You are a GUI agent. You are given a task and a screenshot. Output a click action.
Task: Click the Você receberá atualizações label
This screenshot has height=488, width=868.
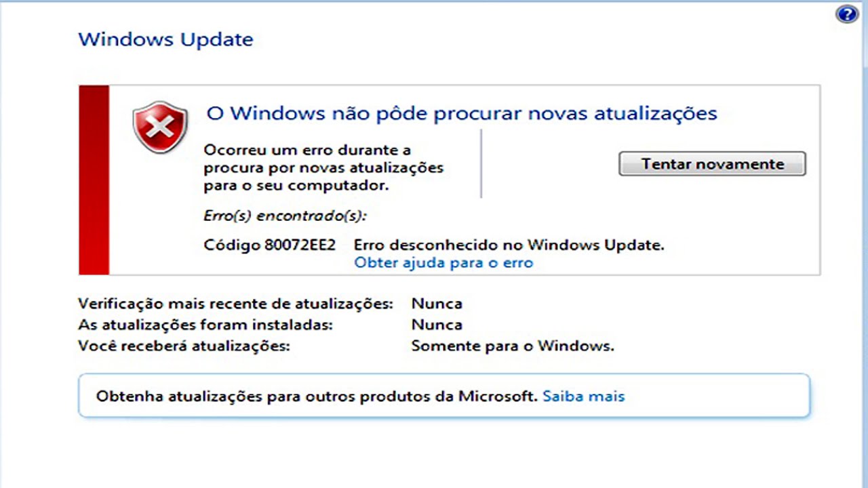coord(184,346)
